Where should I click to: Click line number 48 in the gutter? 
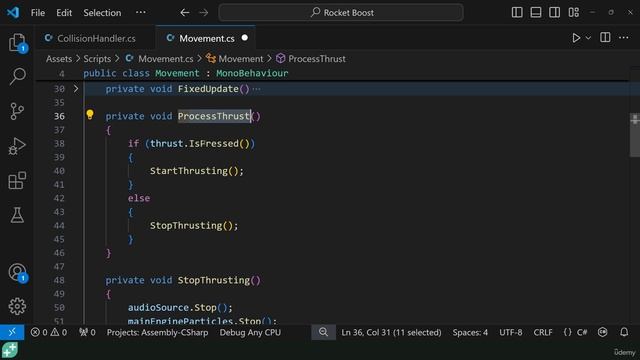(59, 280)
